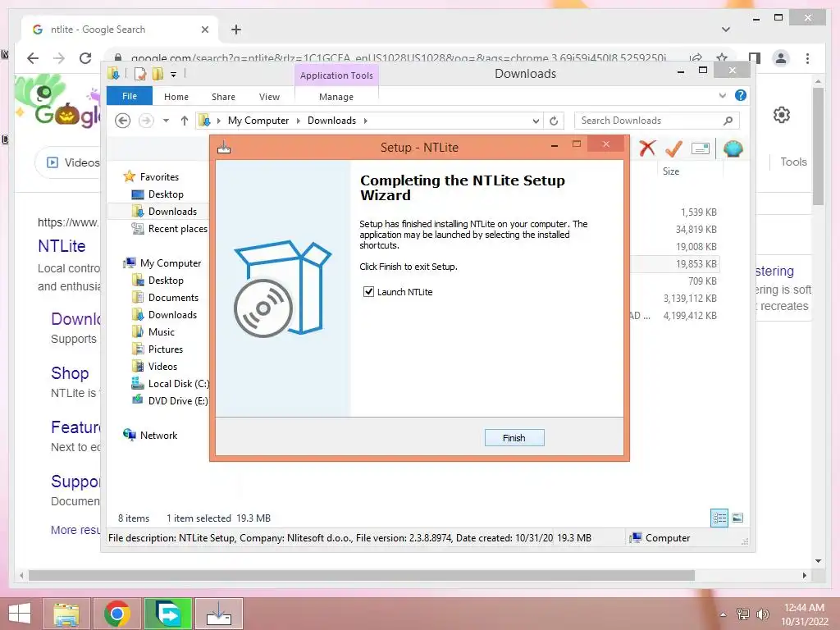
Task: Click the Explorer forward arrow button
Action: click(x=146, y=121)
